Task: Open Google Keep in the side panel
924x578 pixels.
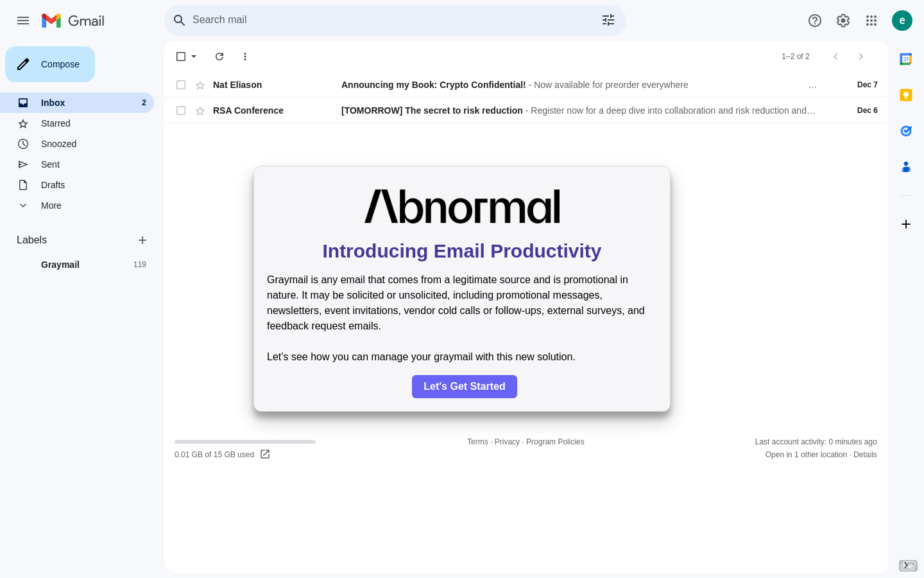Action: coord(906,95)
